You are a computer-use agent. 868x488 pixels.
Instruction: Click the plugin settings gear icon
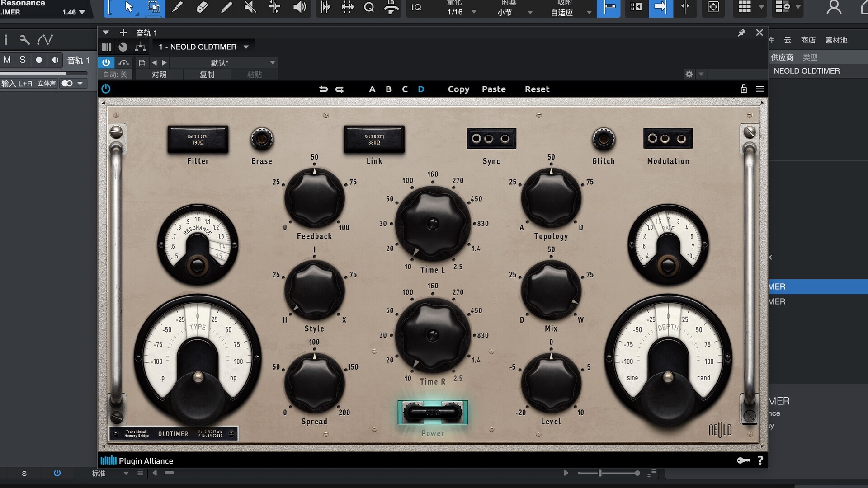click(x=689, y=74)
